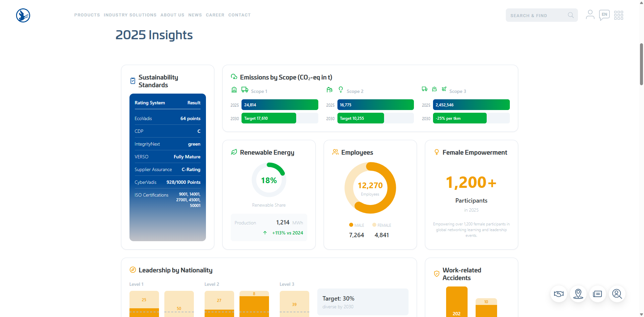
Task: Click the Scope 2 light bulb icon
Action: [x=341, y=90]
